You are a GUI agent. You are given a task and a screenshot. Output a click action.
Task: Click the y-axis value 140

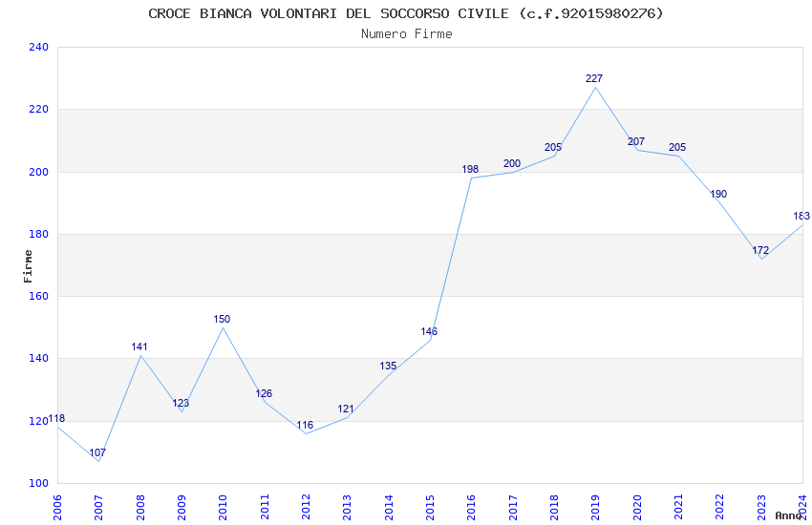(38, 358)
